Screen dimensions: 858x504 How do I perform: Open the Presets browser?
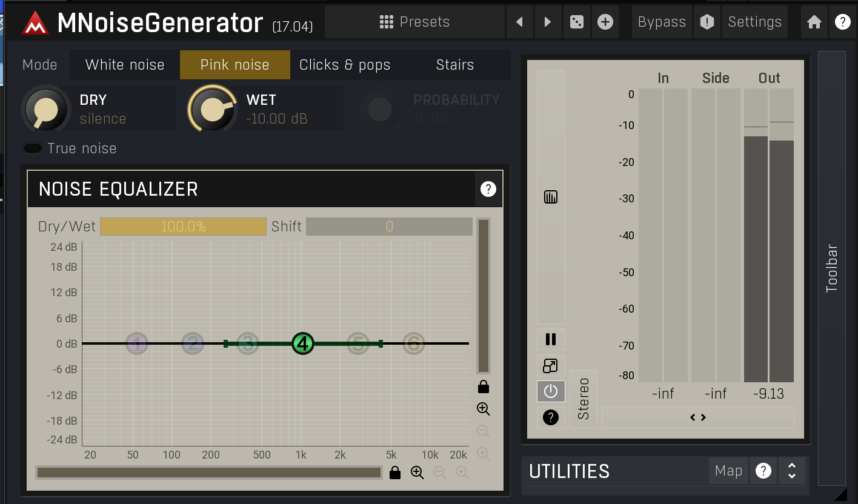[414, 22]
